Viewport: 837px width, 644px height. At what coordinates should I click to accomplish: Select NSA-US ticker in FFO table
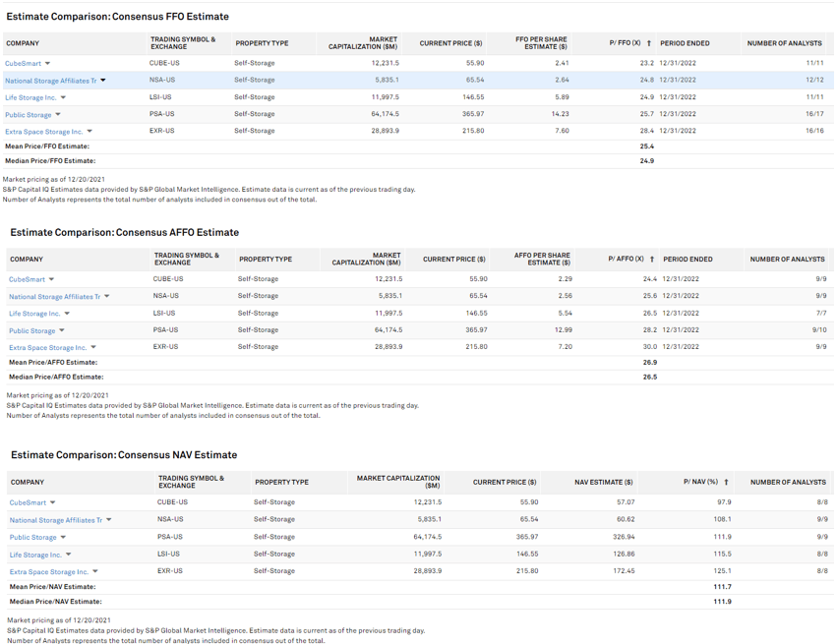pyautogui.click(x=162, y=80)
